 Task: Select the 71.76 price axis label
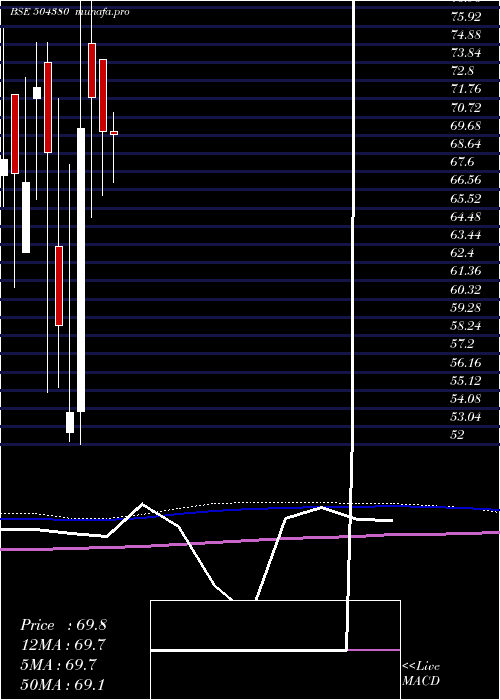(466, 89)
